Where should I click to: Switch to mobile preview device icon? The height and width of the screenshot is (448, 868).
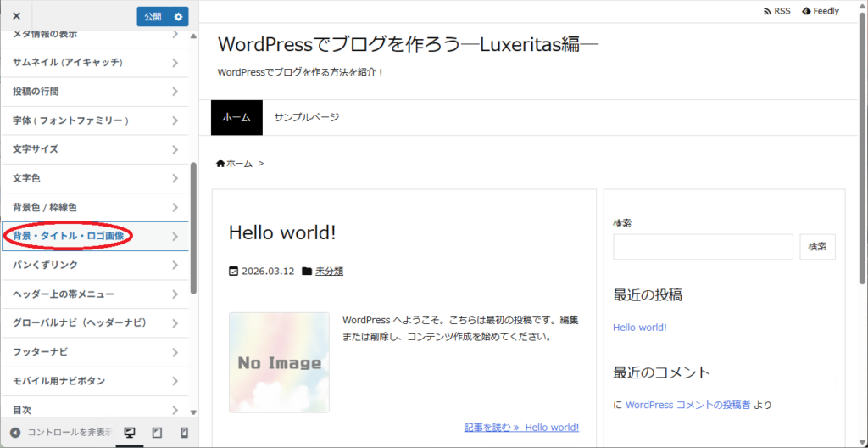tap(185, 433)
